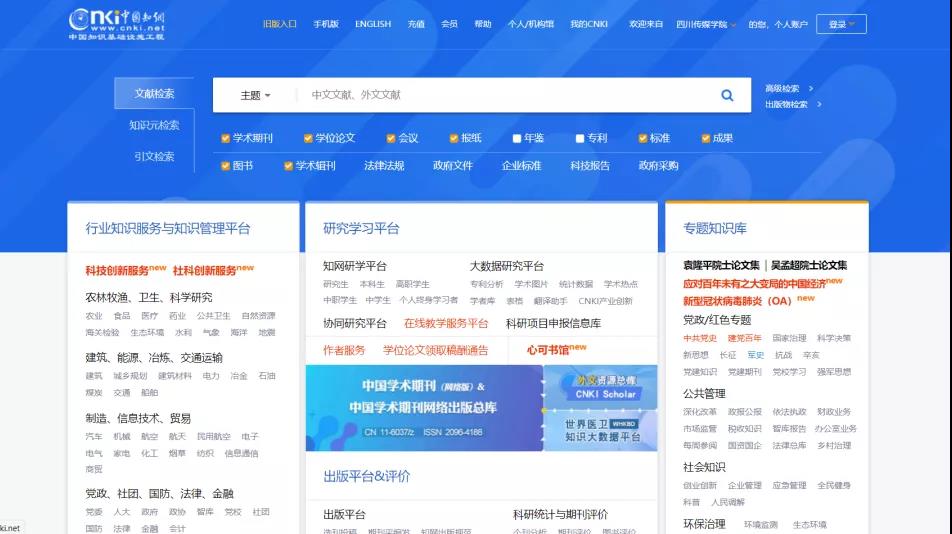Expand the 四川传媒学院 institution dropdown
The height and width of the screenshot is (534, 952).
[706, 24]
